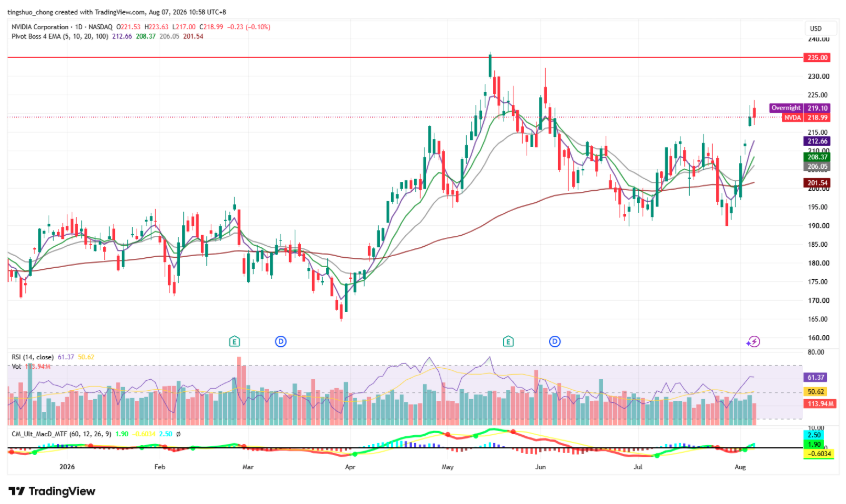Click the dividend D marker near March
846x504 pixels.
coord(281,341)
